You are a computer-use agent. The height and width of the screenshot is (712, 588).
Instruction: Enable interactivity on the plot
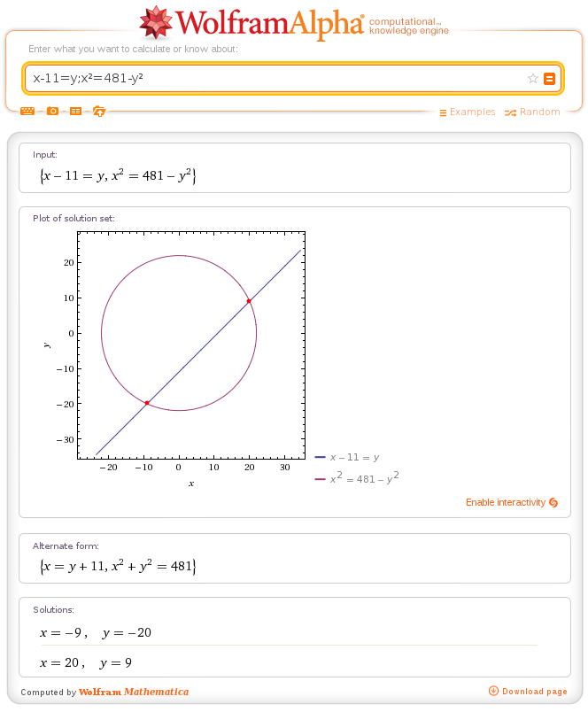[x=506, y=502]
